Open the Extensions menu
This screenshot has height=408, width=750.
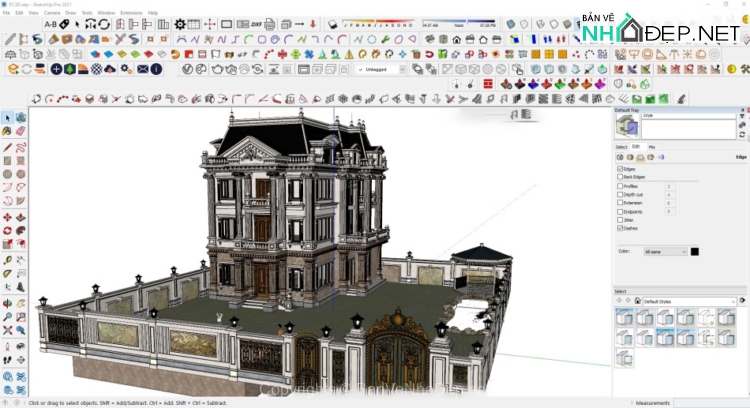131,13
